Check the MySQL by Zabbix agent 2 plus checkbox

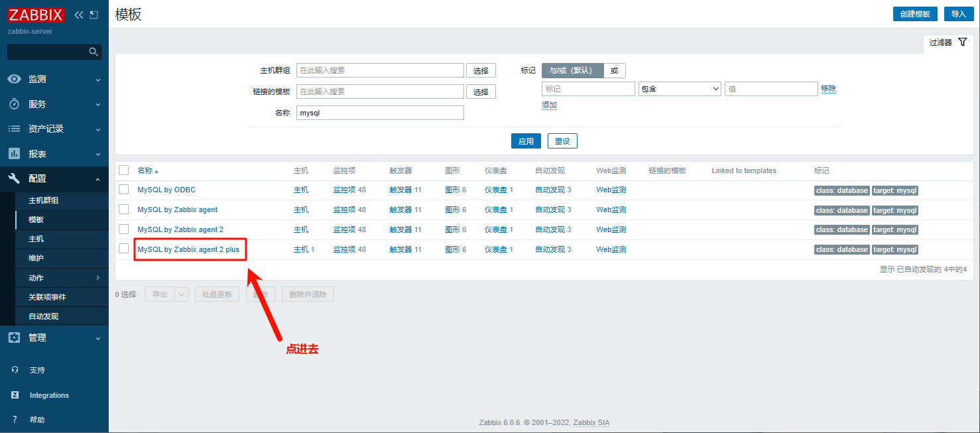(x=123, y=249)
